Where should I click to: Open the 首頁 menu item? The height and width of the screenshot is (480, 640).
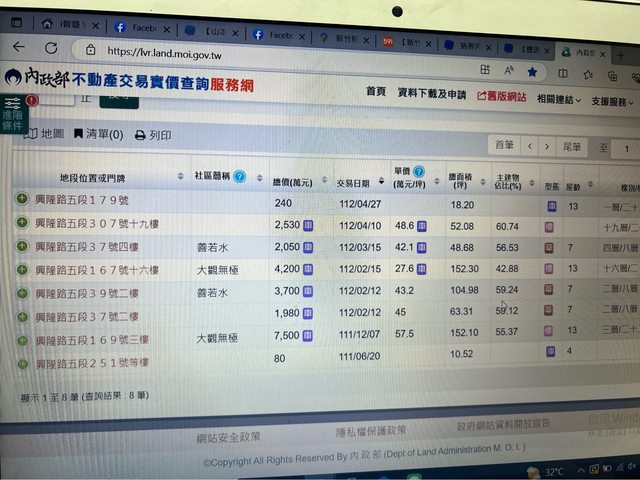[x=375, y=92]
